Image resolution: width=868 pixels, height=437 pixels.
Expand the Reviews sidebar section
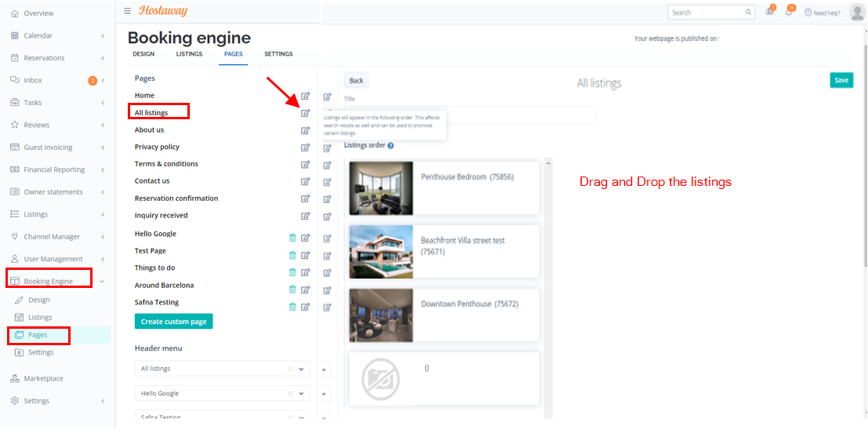pyautogui.click(x=103, y=126)
